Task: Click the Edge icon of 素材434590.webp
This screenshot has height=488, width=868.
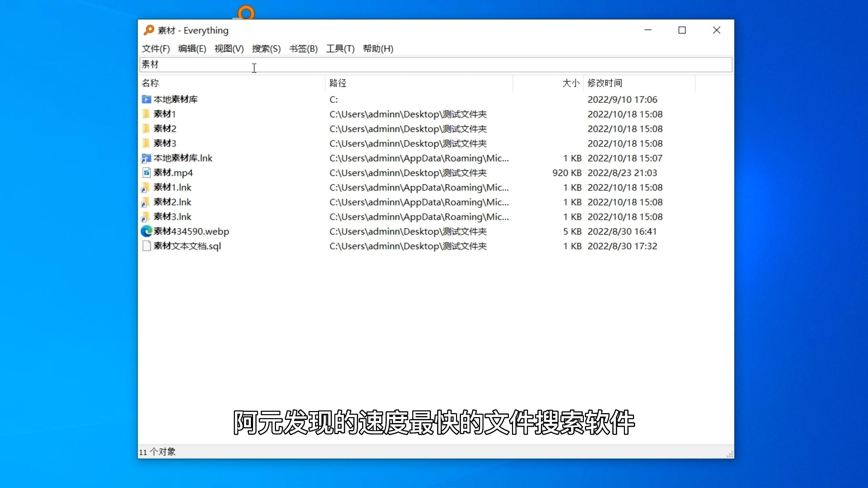Action: click(146, 231)
